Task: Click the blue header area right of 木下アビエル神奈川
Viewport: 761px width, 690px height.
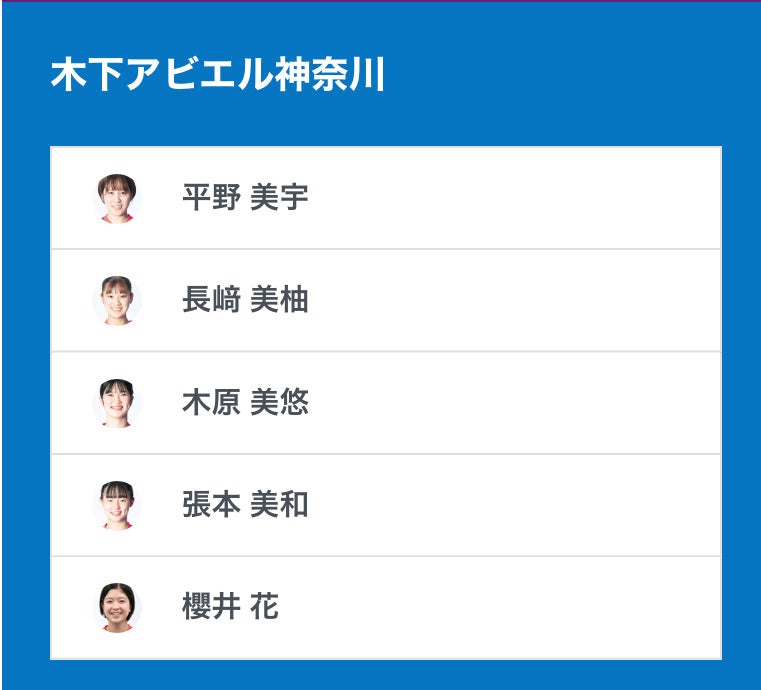Action: tap(570, 75)
